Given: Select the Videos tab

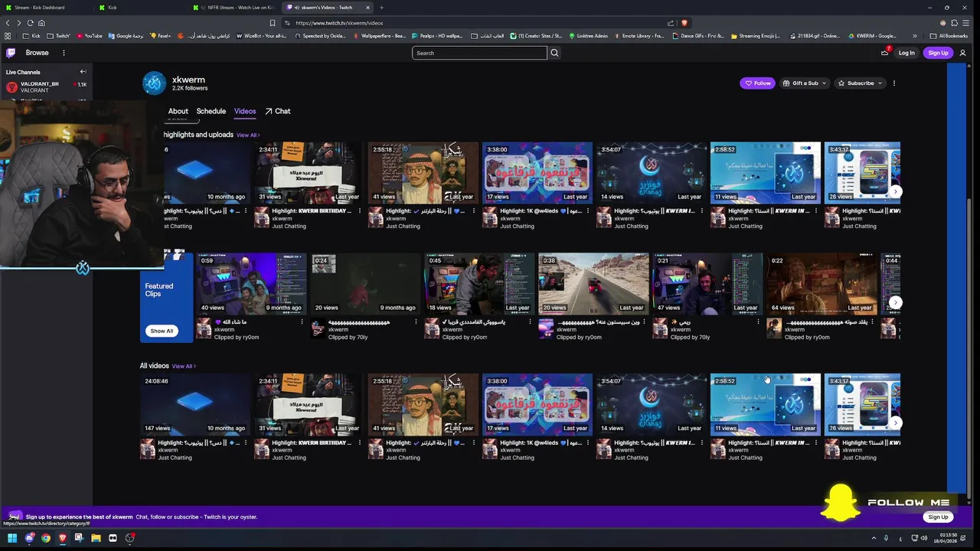Looking at the screenshot, I should point(245,111).
